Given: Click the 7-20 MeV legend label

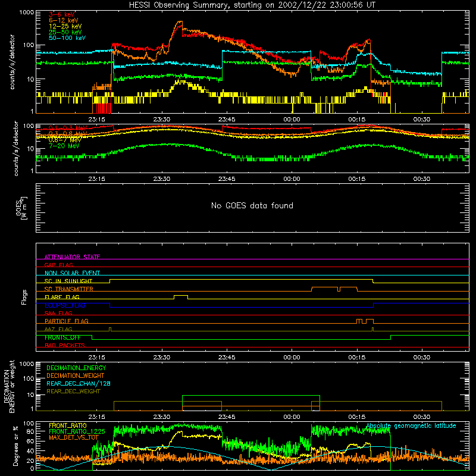Looking at the screenshot, I should tap(64, 146).
